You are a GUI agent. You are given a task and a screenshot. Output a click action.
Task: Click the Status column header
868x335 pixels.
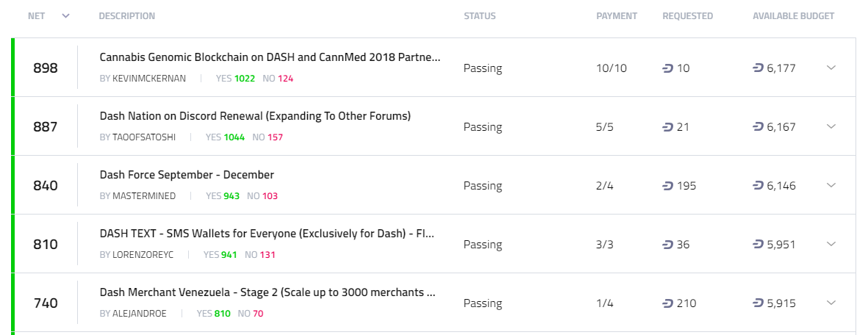(x=479, y=16)
